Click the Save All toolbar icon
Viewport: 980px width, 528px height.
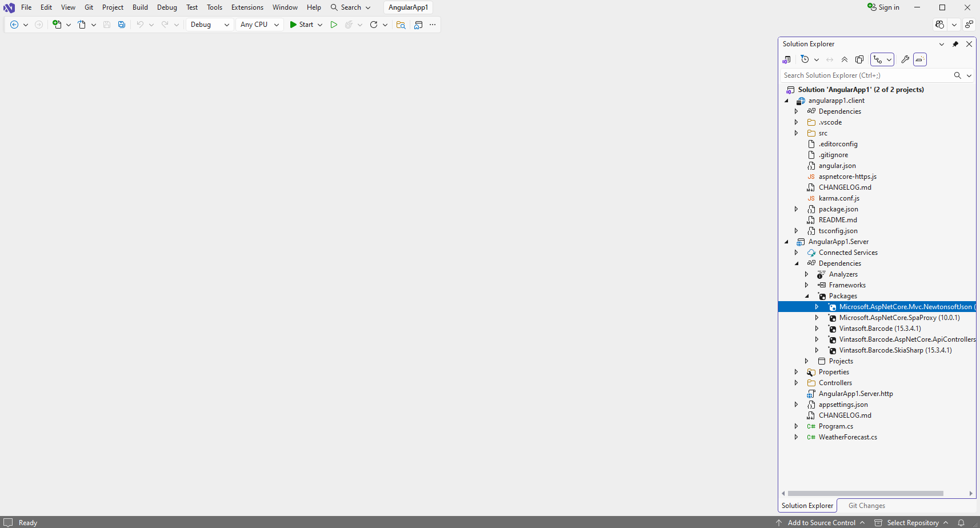click(x=122, y=25)
